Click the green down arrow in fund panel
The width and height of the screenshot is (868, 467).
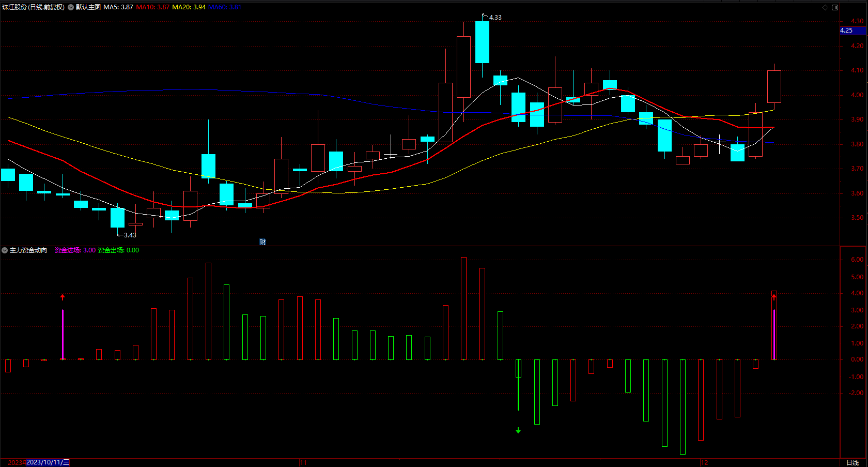518,430
